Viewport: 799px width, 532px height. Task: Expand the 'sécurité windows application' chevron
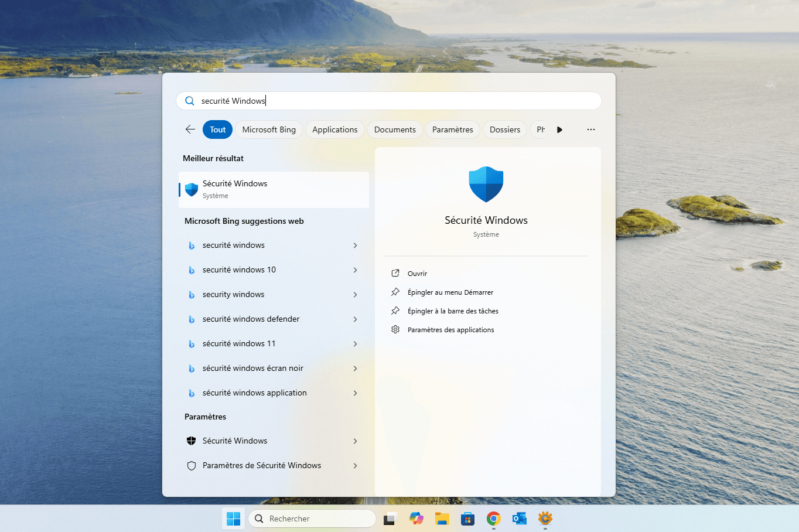tap(355, 393)
